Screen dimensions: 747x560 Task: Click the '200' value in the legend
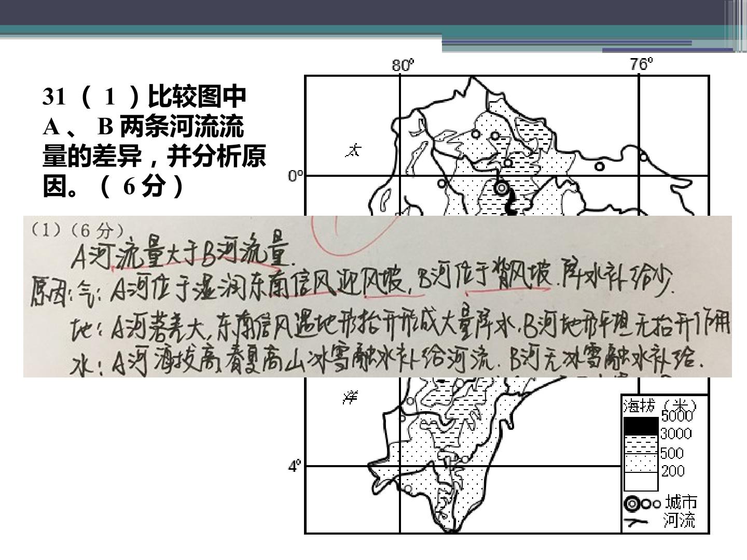click(673, 471)
